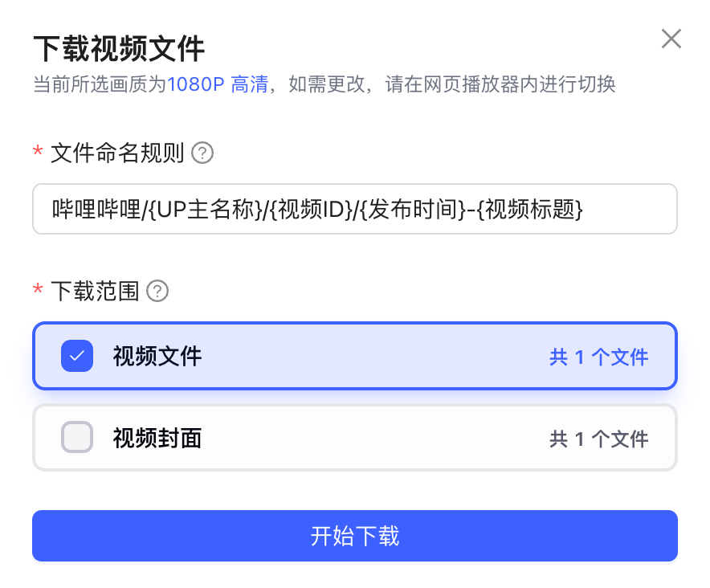Open the 1080P 高清 quality link
The width and height of the screenshot is (710, 588).
[x=217, y=84]
